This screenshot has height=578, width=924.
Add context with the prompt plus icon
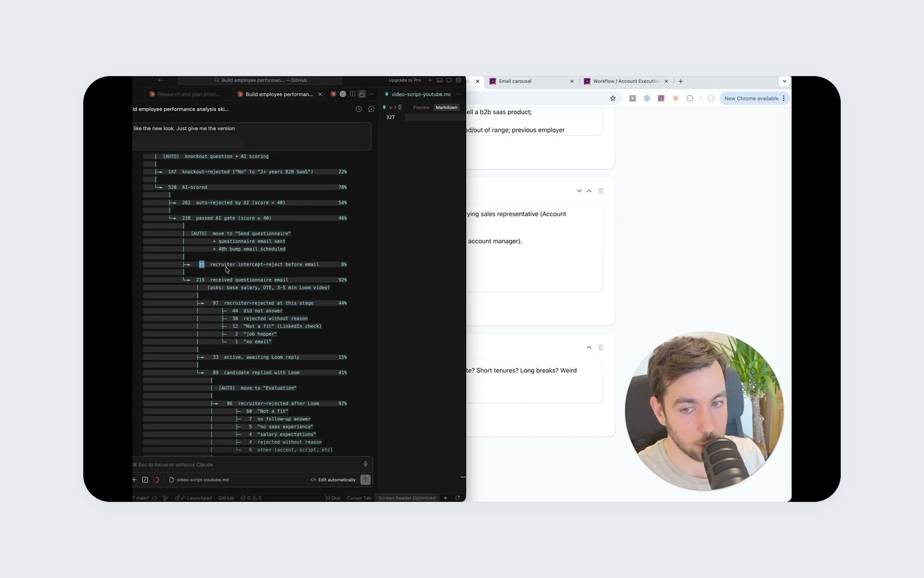coord(135,480)
